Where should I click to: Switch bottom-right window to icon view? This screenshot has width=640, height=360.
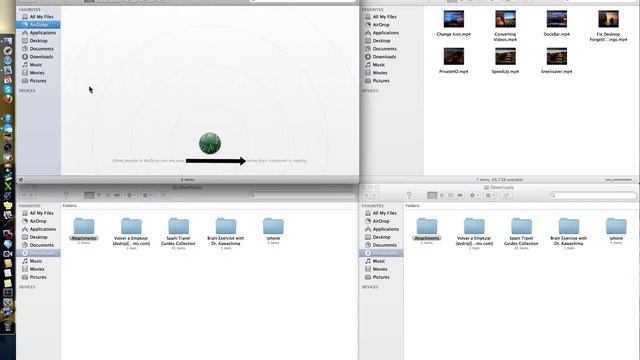point(432,196)
